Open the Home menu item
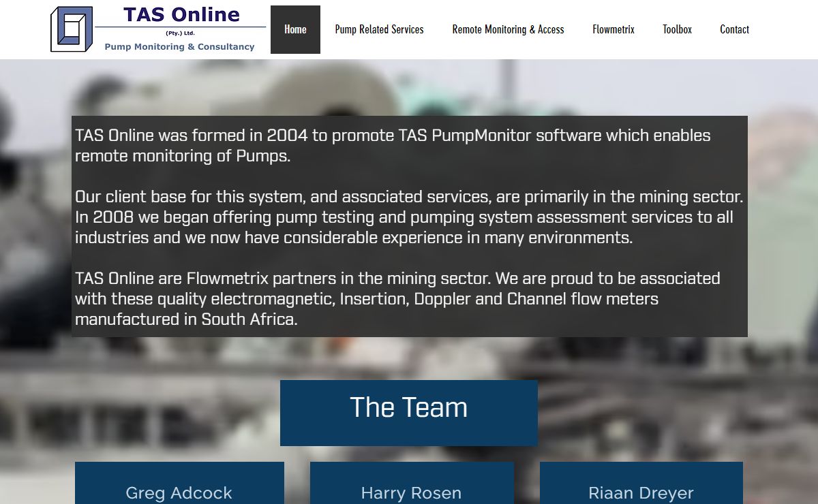818x504 pixels. pyautogui.click(x=295, y=29)
